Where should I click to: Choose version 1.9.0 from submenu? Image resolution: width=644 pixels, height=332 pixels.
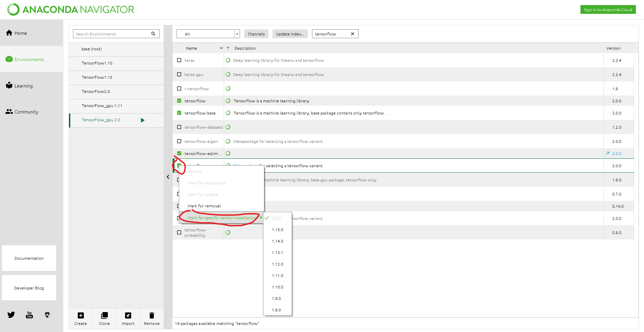click(x=278, y=299)
